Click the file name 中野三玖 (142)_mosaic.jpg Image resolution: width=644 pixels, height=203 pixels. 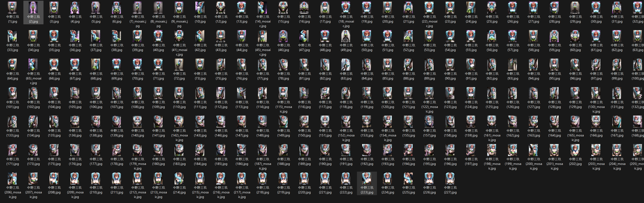pos(179,135)
